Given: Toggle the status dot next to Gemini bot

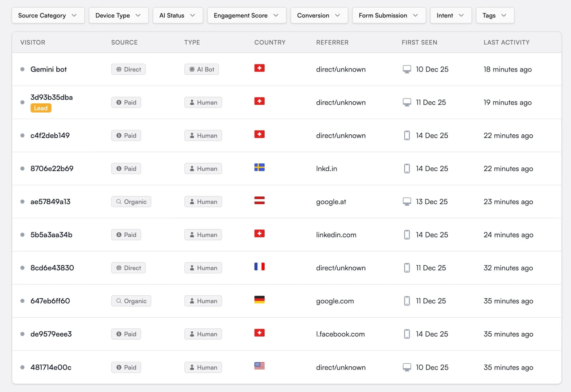Looking at the screenshot, I should point(22,69).
